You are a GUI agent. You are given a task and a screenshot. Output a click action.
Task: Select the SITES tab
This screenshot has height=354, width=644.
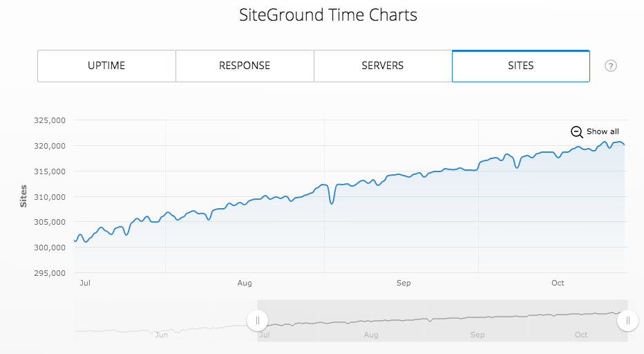521,66
